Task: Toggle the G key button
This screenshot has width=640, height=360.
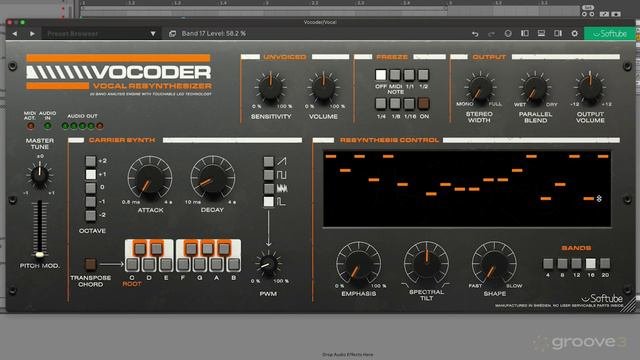Action: (x=200, y=264)
